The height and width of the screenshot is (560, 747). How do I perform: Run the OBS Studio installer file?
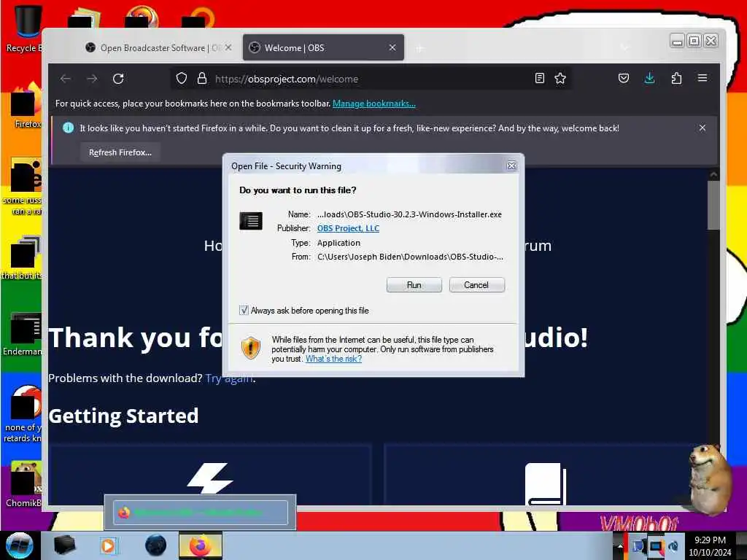(x=414, y=285)
